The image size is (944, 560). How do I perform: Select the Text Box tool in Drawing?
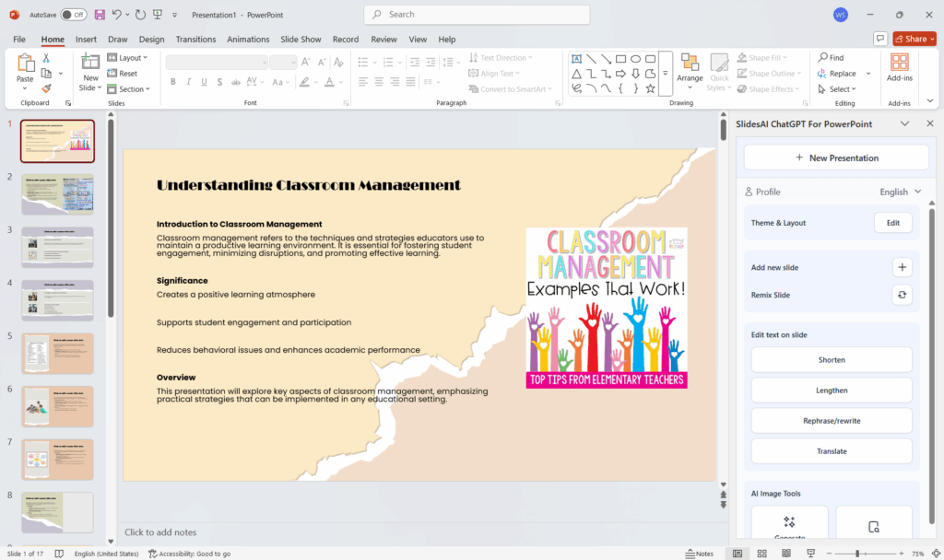tap(577, 58)
